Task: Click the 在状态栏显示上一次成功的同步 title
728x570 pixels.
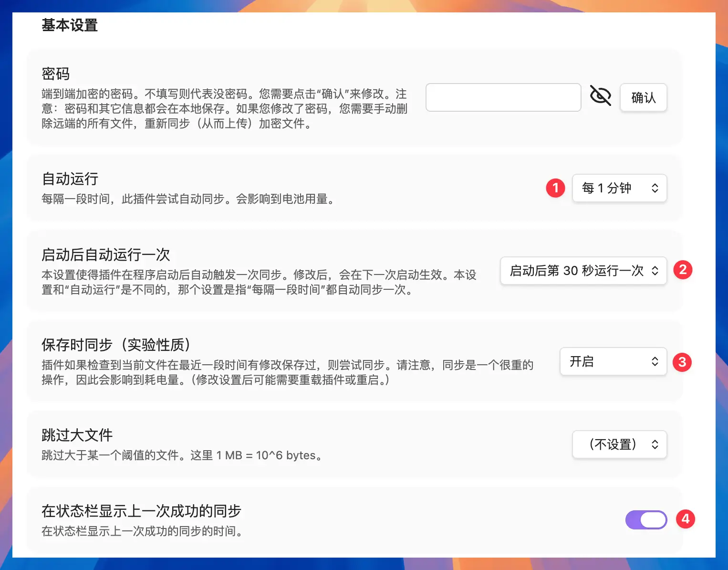Action: (142, 511)
